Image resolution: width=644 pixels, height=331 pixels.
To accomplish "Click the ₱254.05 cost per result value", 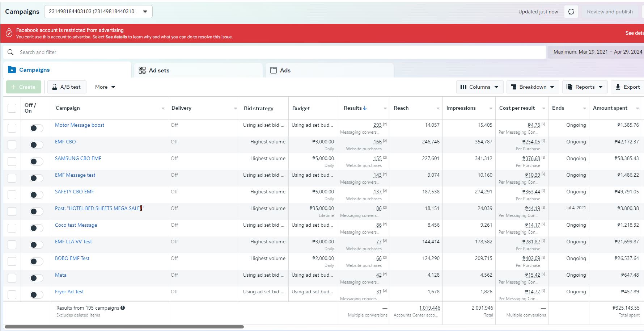I will 531,142.
